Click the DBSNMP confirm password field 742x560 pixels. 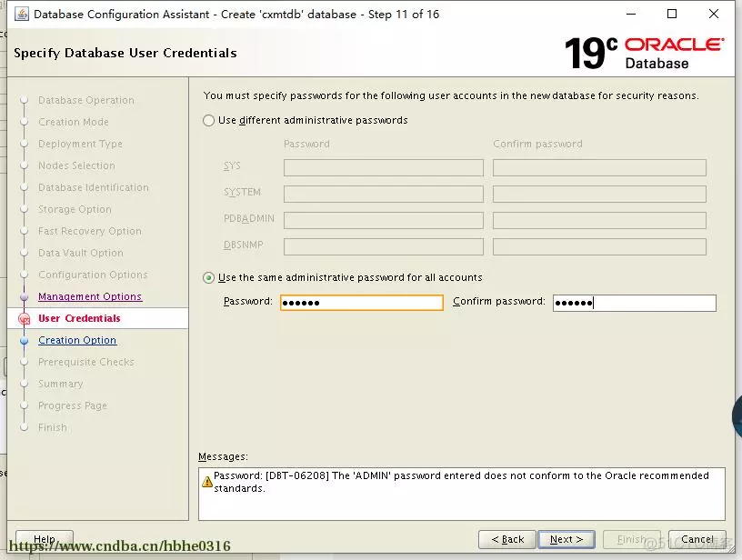click(x=599, y=247)
